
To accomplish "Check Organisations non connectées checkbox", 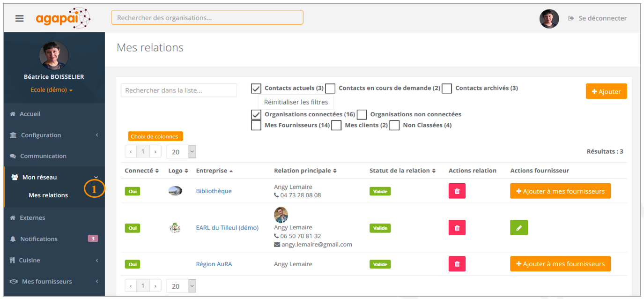I will point(362,115).
